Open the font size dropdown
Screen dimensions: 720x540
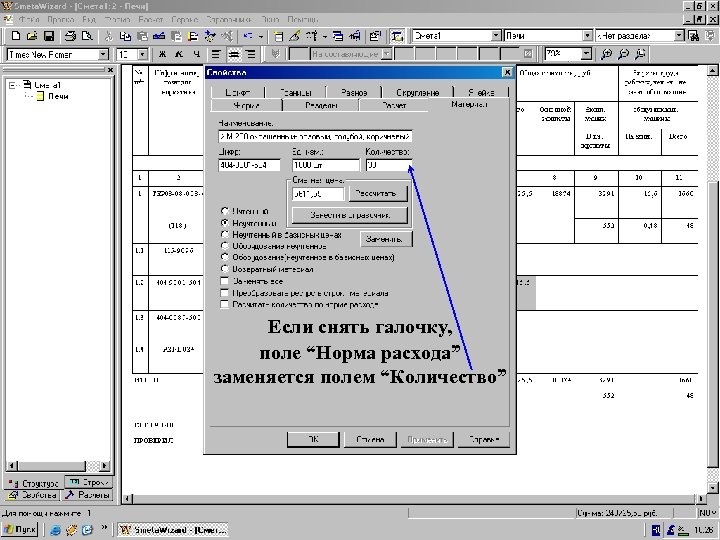coord(143,55)
